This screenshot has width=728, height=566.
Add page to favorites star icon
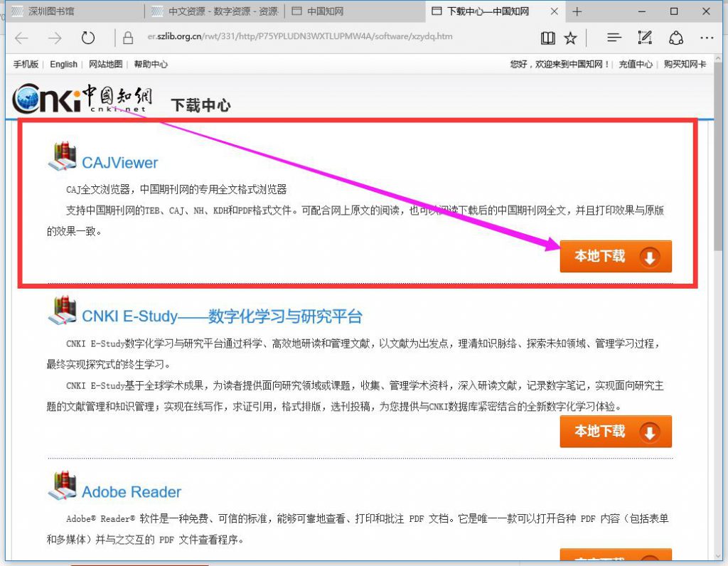pos(570,38)
